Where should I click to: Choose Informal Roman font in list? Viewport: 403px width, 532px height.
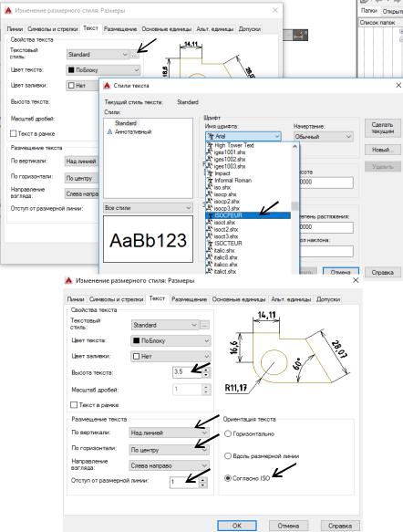pyautogui.click(x=248, y=181)
